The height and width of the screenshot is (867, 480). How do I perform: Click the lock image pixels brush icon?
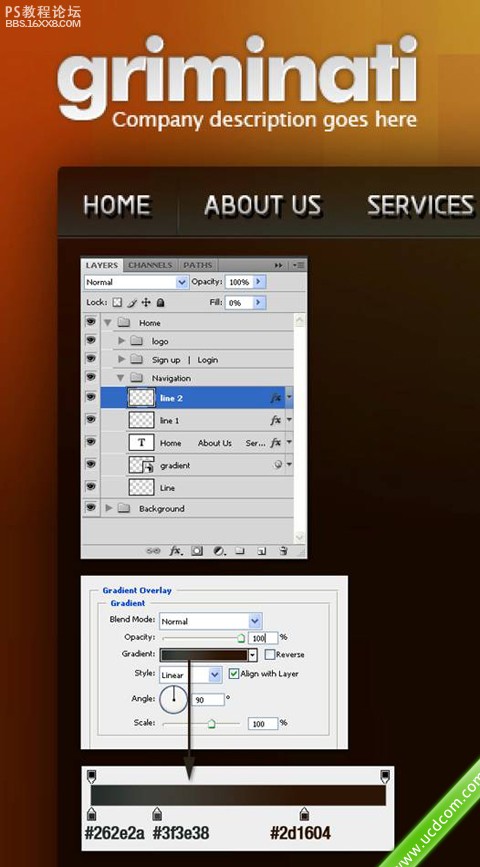[x=132, y=302]
